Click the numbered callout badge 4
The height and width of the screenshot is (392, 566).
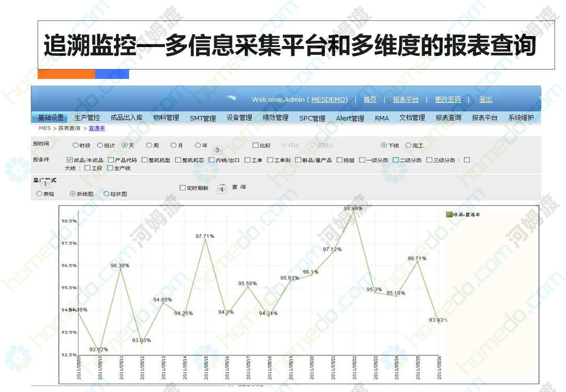(x=222, y=189)
